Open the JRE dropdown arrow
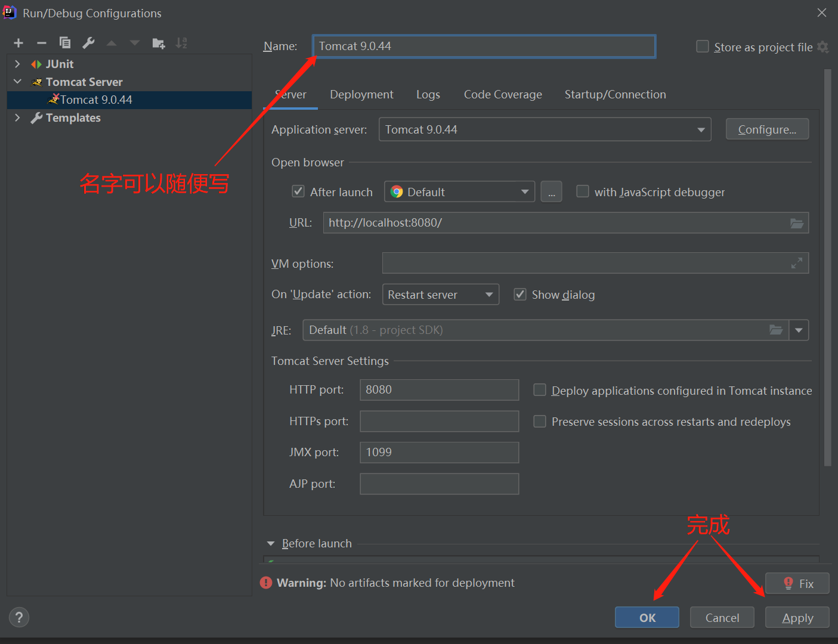 pyautogui.click(x=799, y=330)
